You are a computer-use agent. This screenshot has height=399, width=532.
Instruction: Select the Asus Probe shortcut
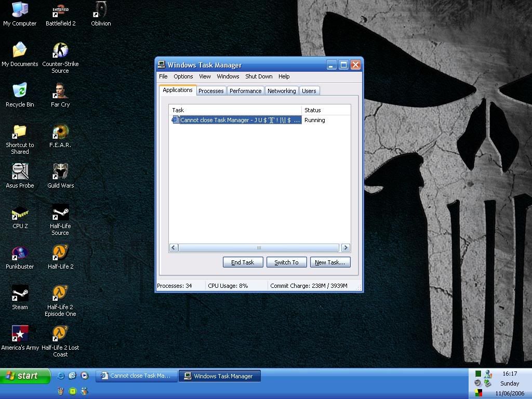[20, 176]
